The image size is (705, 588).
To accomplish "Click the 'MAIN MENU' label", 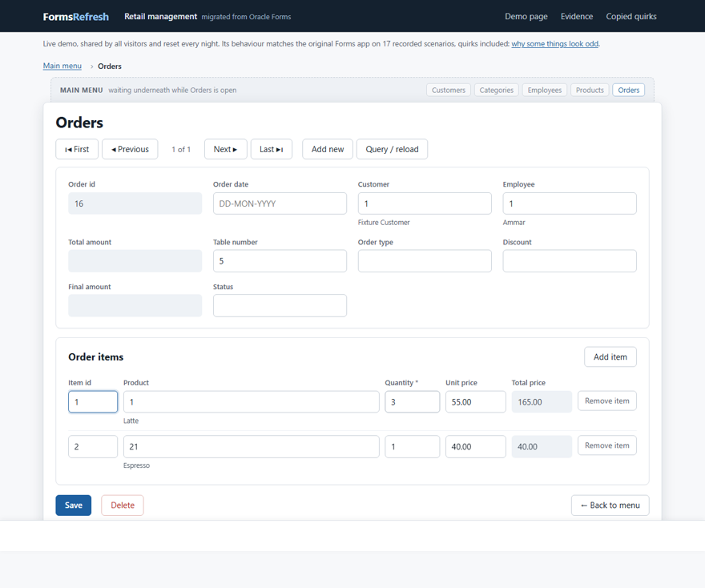I will [82, 90].
